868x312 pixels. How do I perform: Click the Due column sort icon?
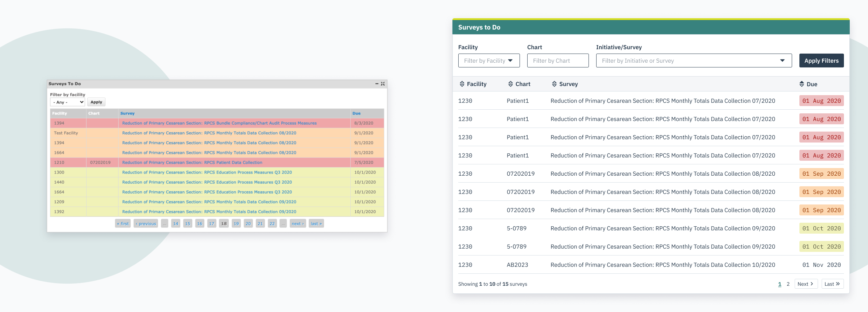point(802,84)
